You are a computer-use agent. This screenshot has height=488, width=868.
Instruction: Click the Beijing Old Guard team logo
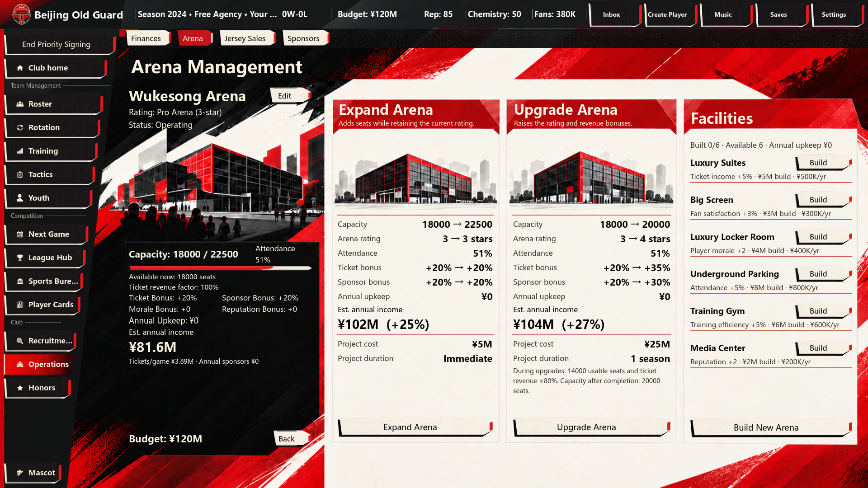(21, 14)
